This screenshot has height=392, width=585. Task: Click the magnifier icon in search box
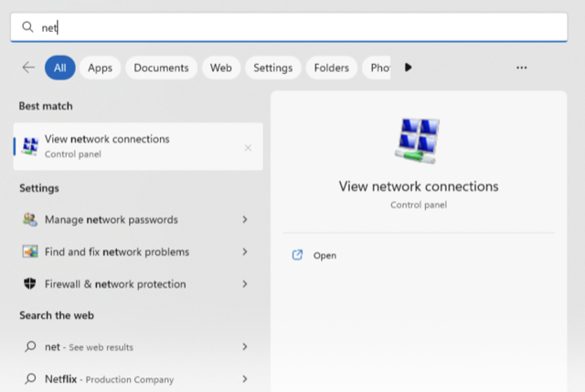pyautogui.click(x=27, y=27)
